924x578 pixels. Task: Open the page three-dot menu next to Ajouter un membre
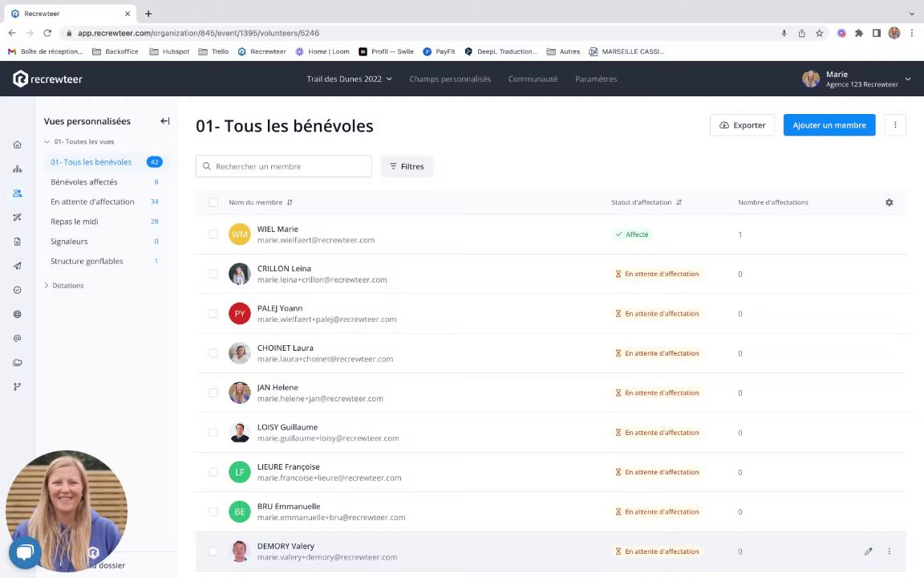click(895, 125)
